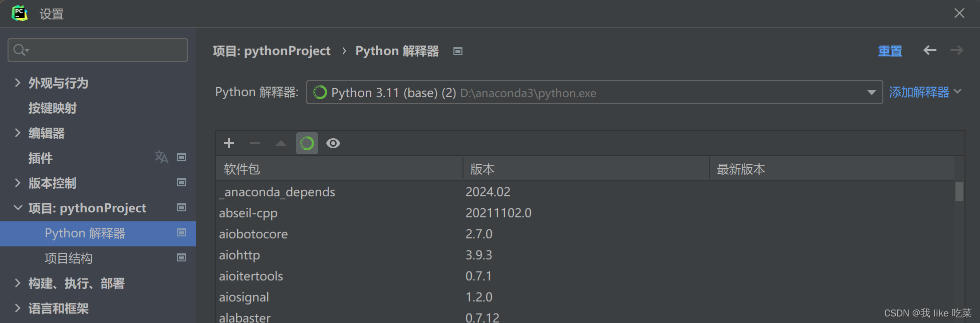
Task: Select the abseil-cpp package row
Action: [585, 213]
